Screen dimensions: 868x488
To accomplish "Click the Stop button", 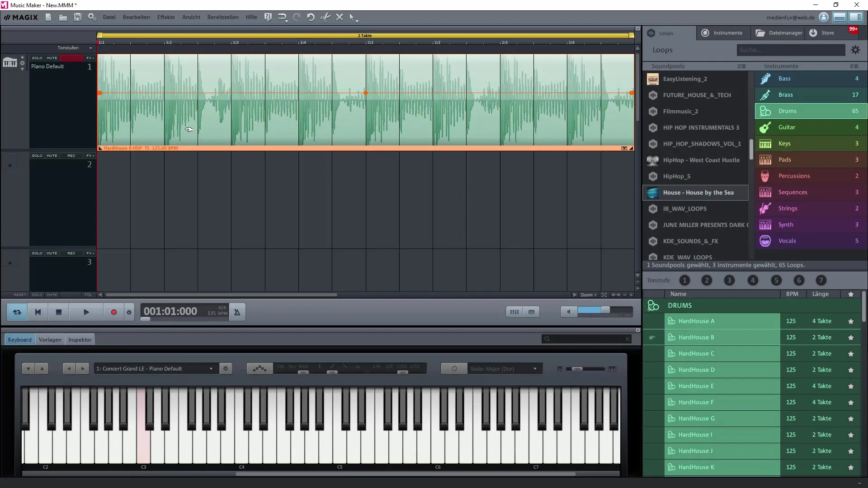I will [x=58, y=312].
